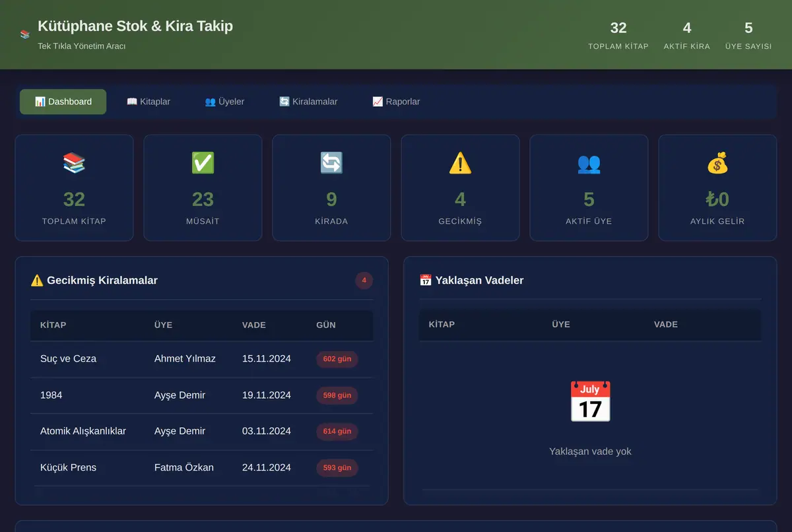This screenshot has width=792, height=532.
Task: Open the Üyeler tab
Action: pos(224,102)
